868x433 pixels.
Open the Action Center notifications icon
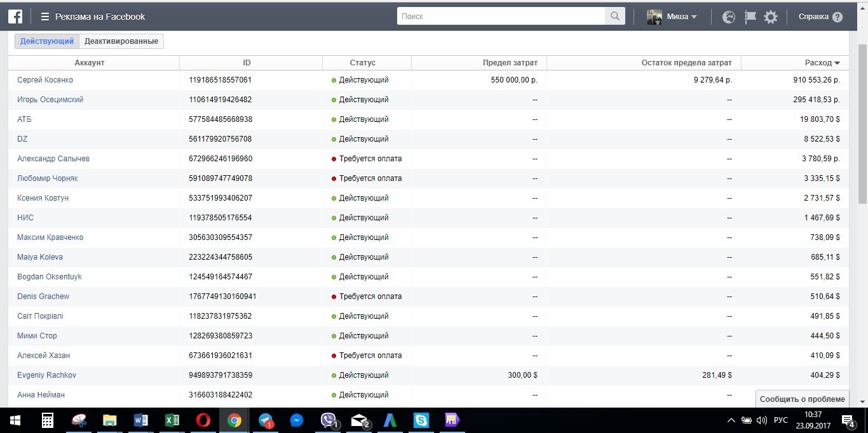(848, 420)
